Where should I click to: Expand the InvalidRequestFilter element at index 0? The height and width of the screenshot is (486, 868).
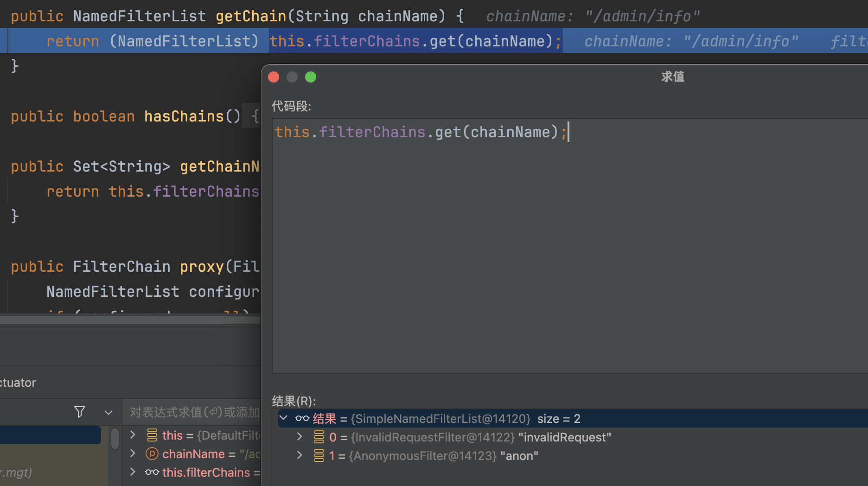click(x=300, y=437)
